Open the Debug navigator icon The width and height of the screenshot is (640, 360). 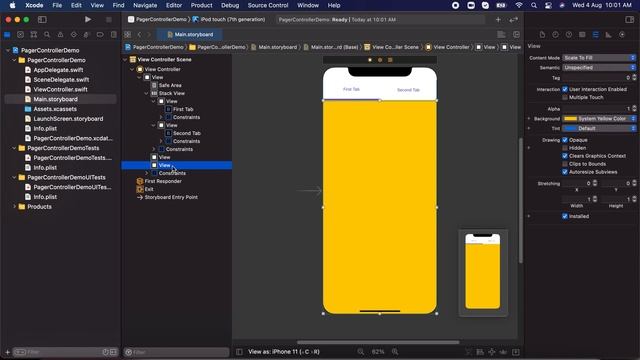tap(87, 35)
